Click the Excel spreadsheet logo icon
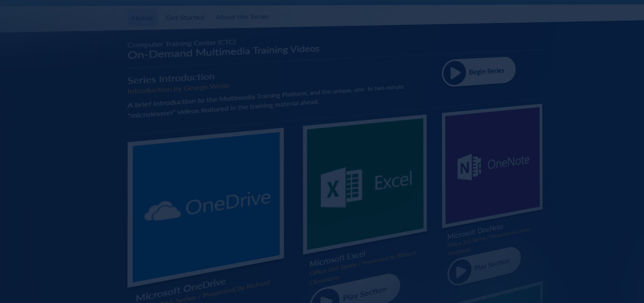The image size is (644, 303). pos(341,187)
